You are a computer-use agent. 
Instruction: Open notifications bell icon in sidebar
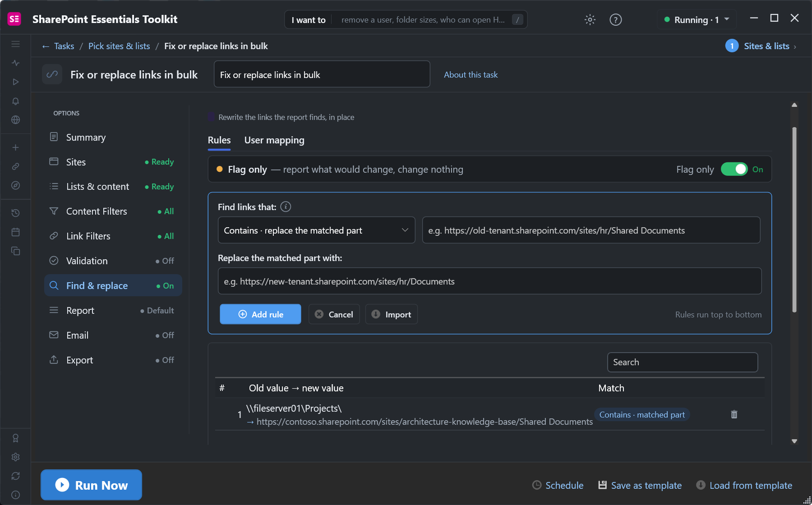coord(15,101)
